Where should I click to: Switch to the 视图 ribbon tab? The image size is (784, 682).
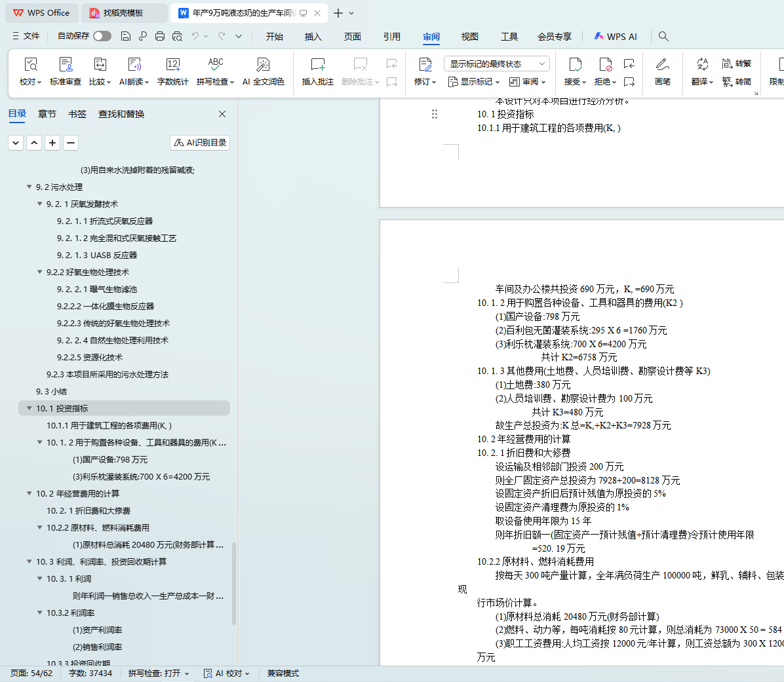click(x=469, y=37)
